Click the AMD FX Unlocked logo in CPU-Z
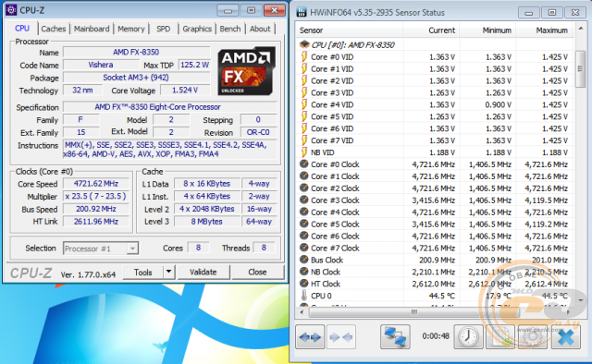This screenshot has width=592, height=364. pyautogui.click(x=247, y=71)
